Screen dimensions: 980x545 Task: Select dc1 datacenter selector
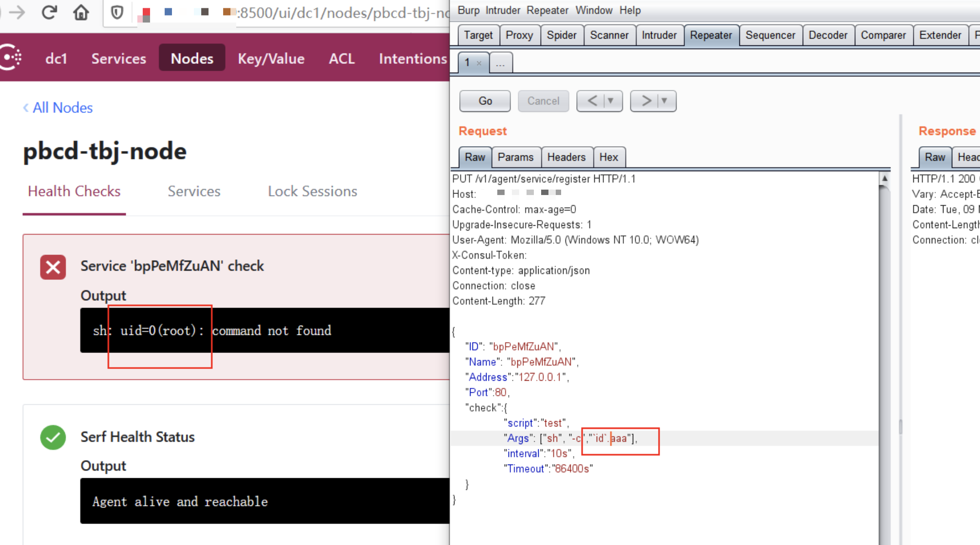tap(56, 58)
